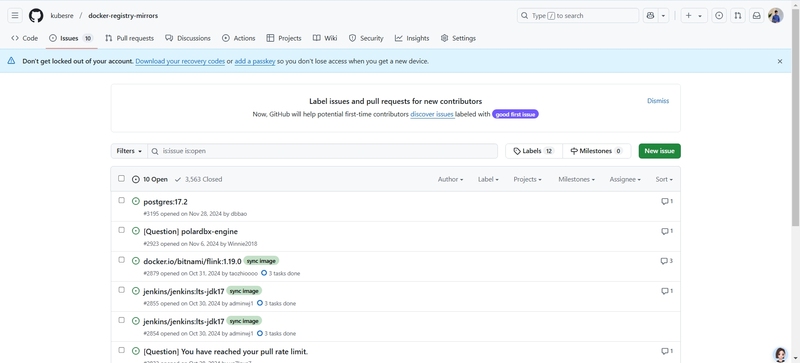Open your pull requests from header icon
Screen dimensions: 800x363
(738, 16)
